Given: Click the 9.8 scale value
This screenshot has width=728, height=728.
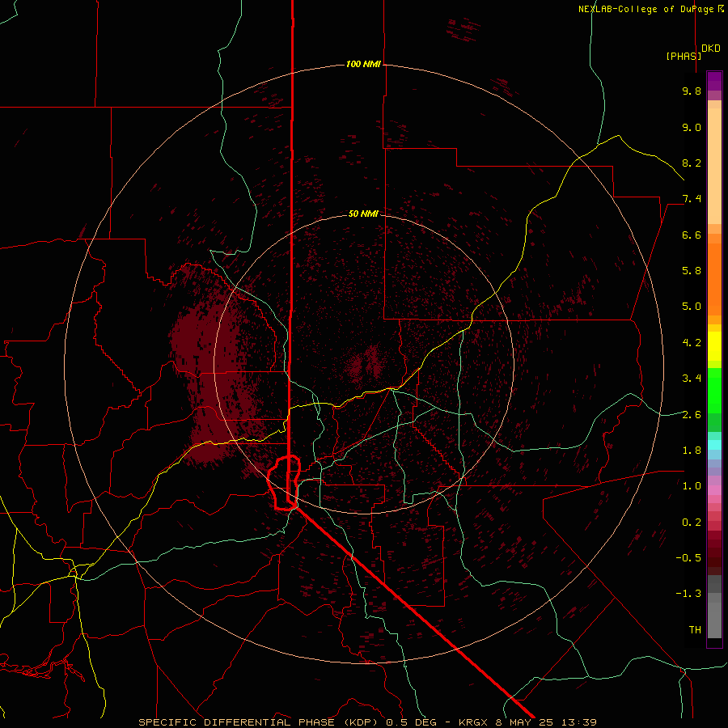Looking at the screenshot, I should (x=692, y=91).
